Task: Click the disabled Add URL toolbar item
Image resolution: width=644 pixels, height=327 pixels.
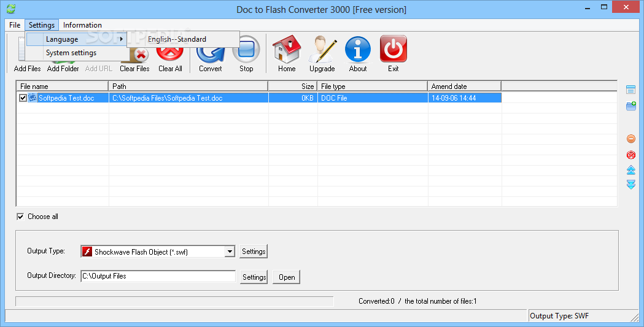Action: [99, 68]
